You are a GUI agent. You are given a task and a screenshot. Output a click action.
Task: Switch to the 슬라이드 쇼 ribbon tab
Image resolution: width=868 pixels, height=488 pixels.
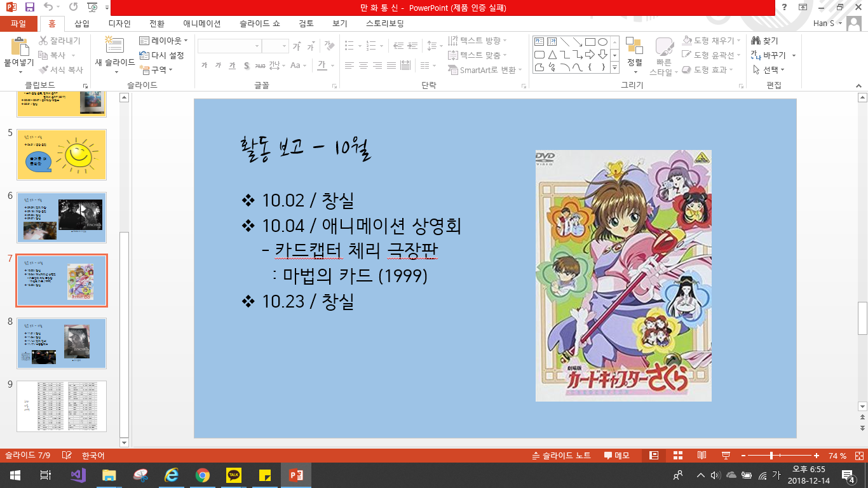point(259,24)
